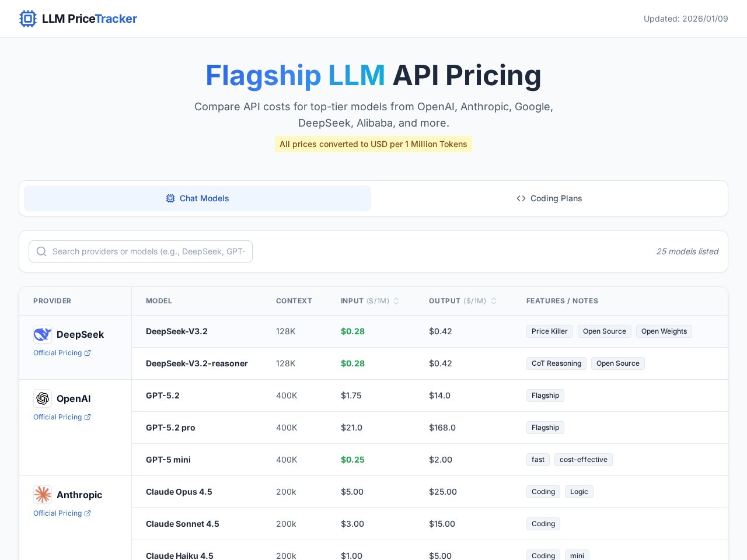The width and height of the screenshot is (747, 560).
Task: Select the Claude Opus 4.5 model name
Action: click(x=179, y=492)
